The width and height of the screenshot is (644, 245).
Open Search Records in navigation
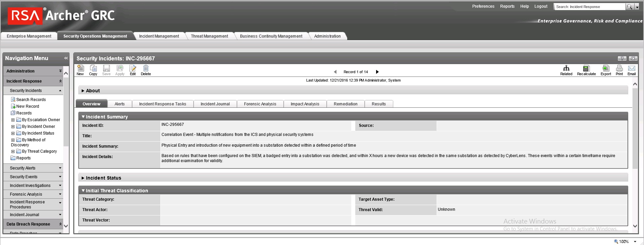(31, 100)
